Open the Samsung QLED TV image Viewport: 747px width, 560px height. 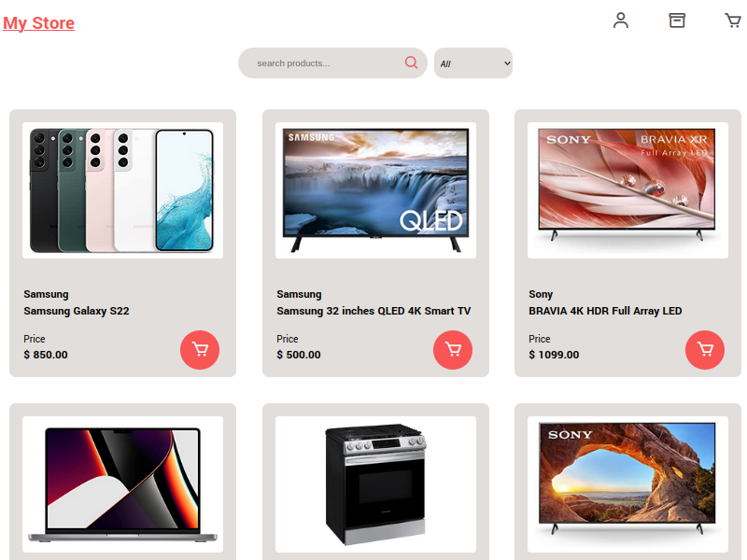(x=375, y=190)
